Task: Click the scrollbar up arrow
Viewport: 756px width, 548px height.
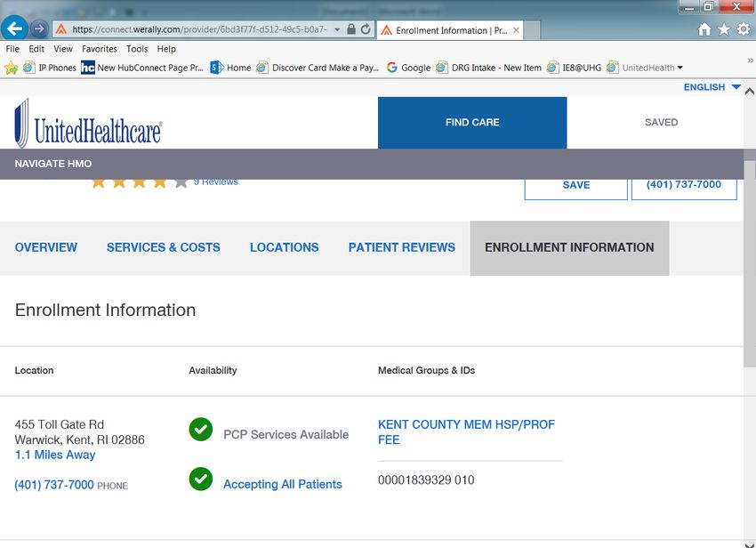Action: [x=749, y=91]
